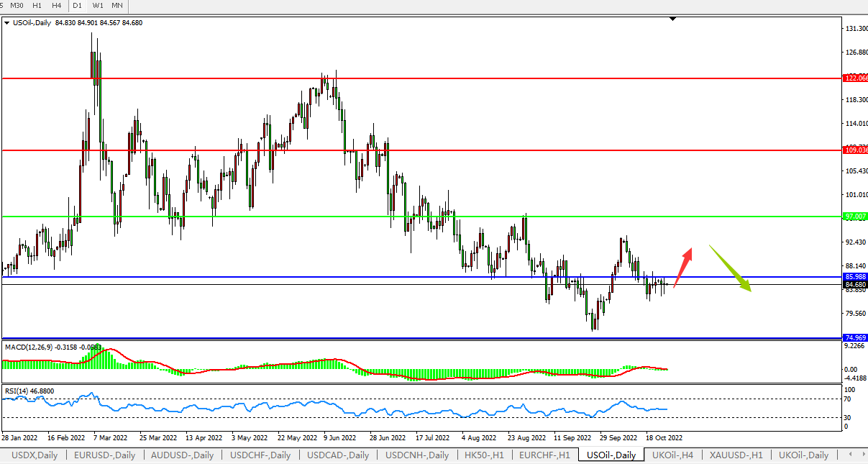Switch timeframe to H1
868x464 pixels.
[x=37, y=6]
